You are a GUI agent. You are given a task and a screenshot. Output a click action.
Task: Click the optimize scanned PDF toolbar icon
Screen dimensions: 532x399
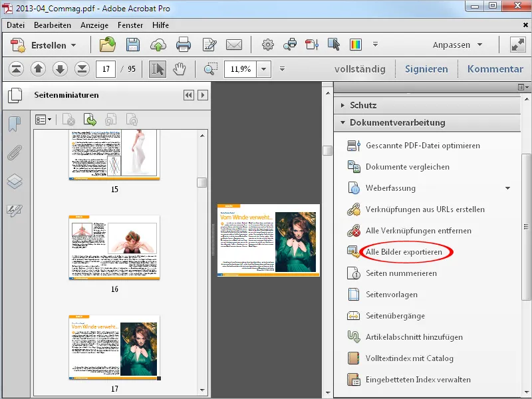312,45
